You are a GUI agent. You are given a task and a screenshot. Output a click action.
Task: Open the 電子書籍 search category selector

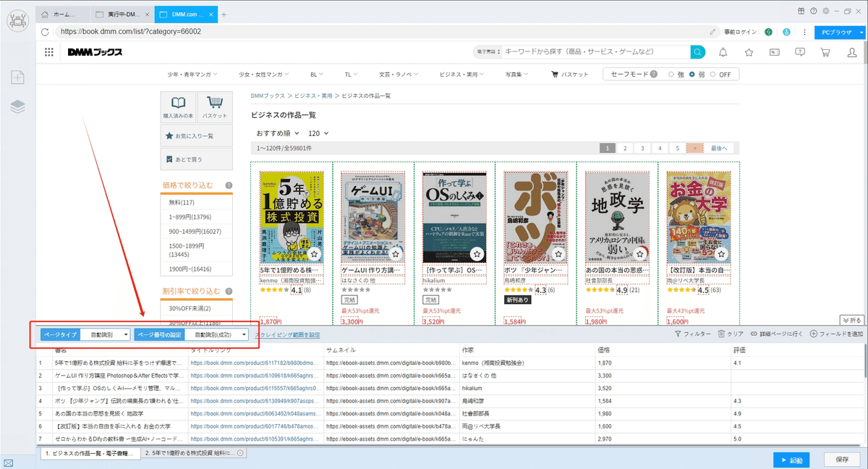click(487, 52)
